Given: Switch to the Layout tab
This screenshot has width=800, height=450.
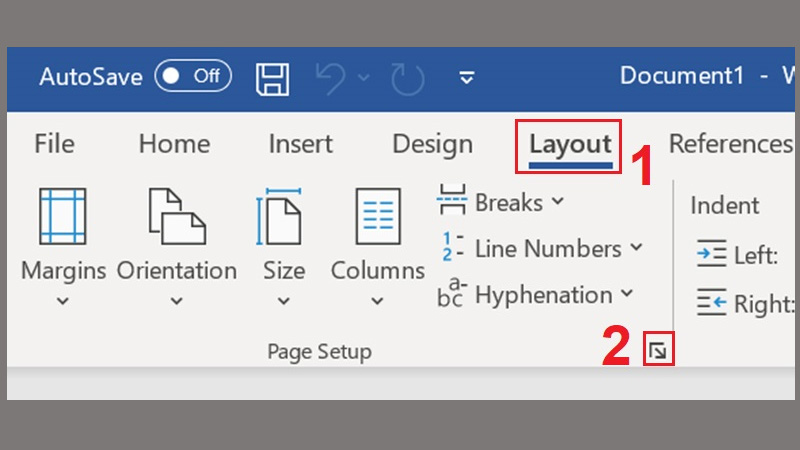Looking at the screenshot, I should [570, 144].
